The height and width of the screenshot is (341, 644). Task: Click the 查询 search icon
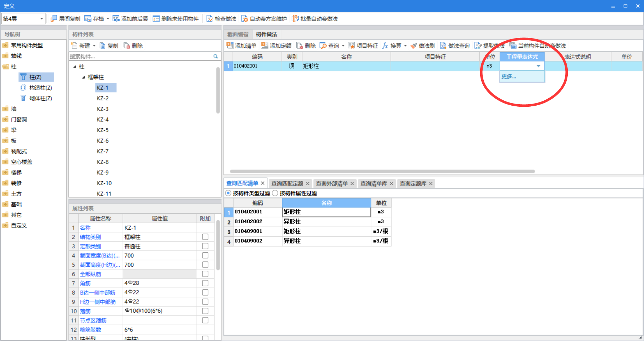[323, 46]
